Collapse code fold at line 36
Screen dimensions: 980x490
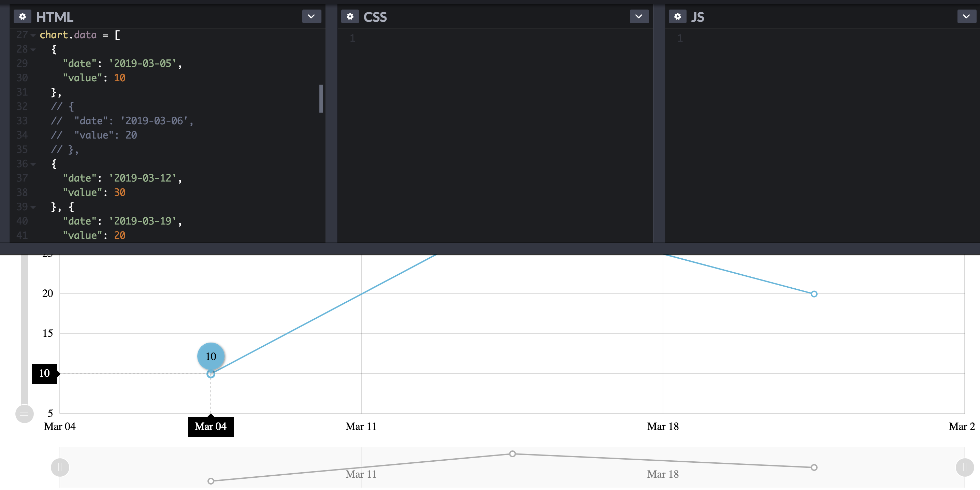[33, 164]
